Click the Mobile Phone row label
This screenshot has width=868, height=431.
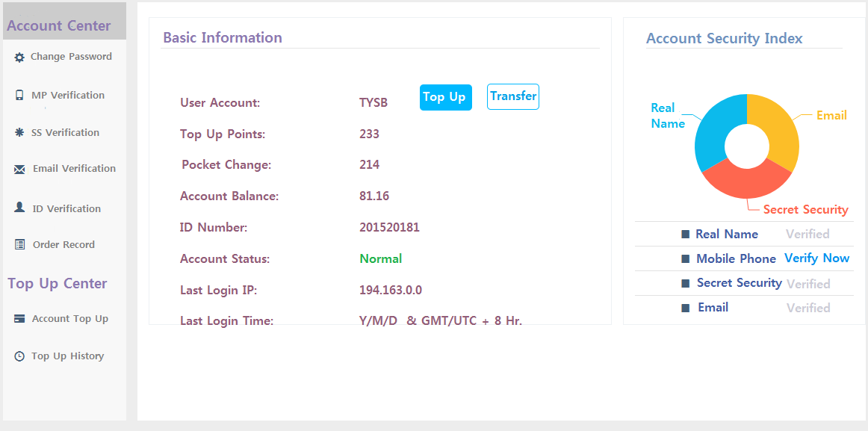(x=737, y=259)
